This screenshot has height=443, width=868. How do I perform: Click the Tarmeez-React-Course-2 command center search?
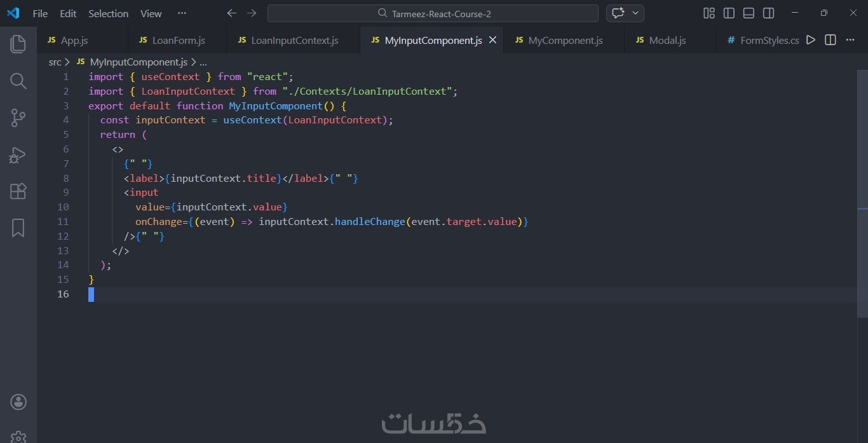click(433, 13)
